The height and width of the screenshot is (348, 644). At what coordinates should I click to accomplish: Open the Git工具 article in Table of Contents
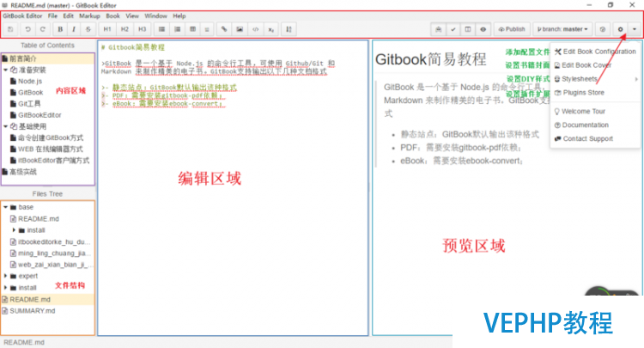click(x=29, y=104)
